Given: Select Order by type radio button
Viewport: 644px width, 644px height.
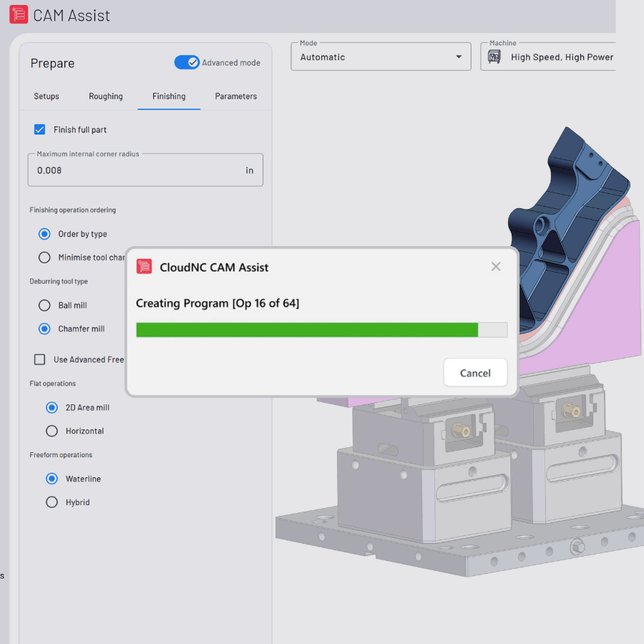Looking at the screenshot, I should 44,234.
